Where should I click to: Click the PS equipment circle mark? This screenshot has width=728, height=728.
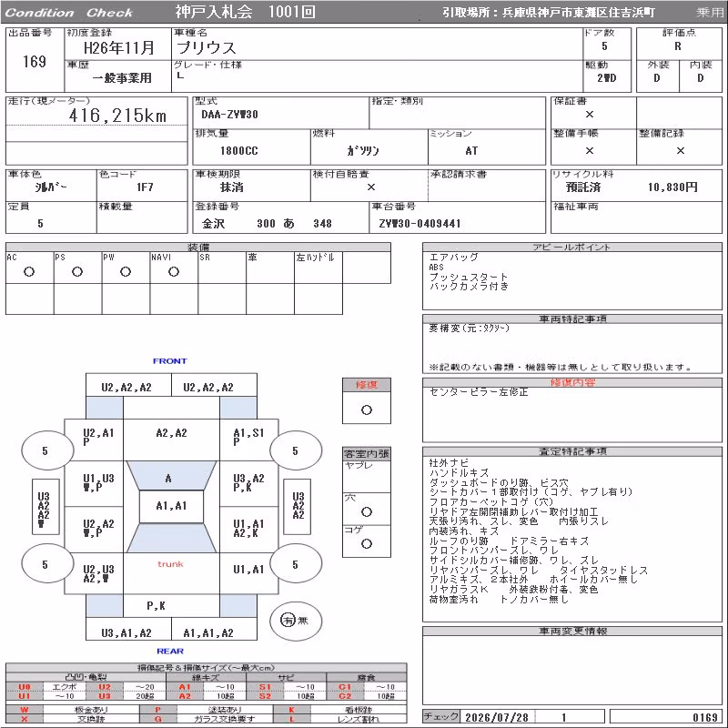click(x=77, y=272)
